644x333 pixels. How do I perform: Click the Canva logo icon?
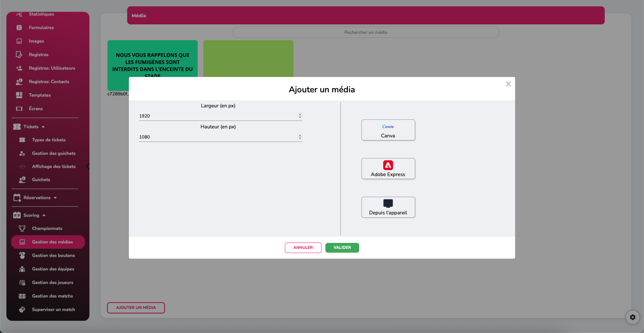click(388, 127)
